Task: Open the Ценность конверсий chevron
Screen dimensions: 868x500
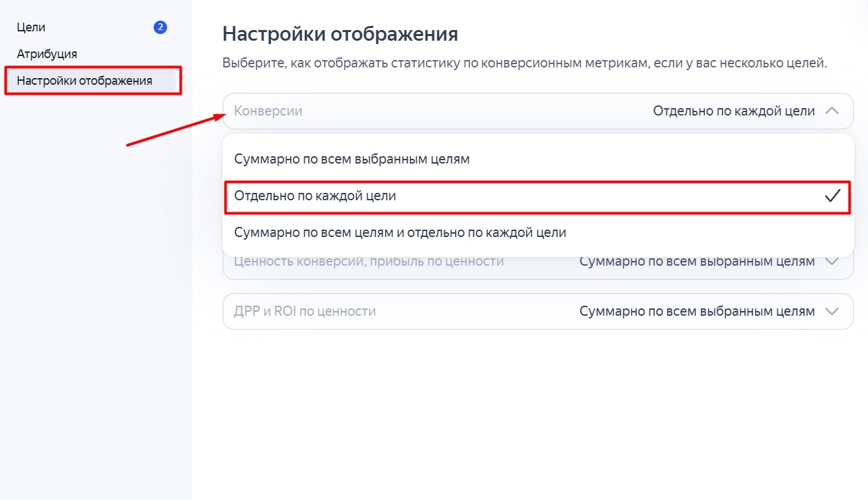Action: 833,261
